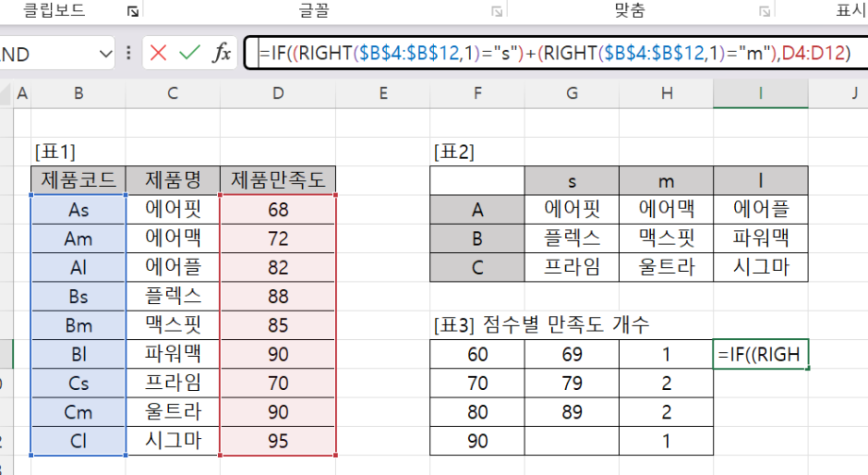The height and width of the screenshot is (475, 868).
Task: Select the cell with 60 in 표3
Action: click(476, 355)
